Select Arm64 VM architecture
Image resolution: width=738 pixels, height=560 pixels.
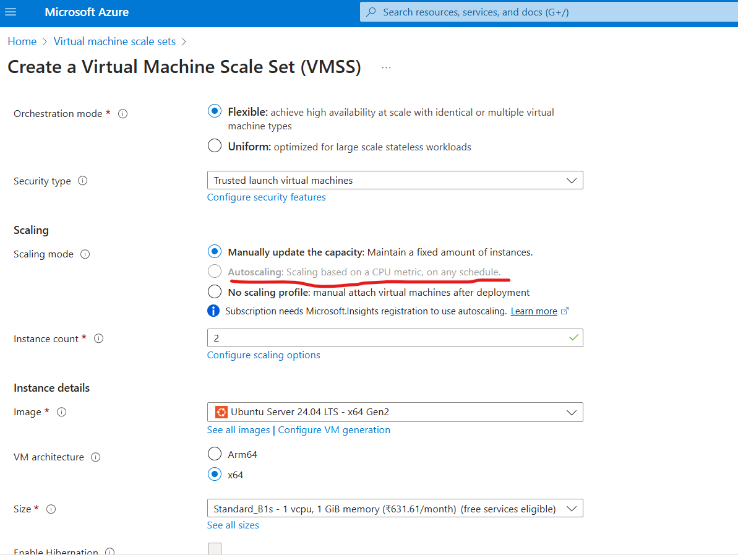[x=215, y=454]
